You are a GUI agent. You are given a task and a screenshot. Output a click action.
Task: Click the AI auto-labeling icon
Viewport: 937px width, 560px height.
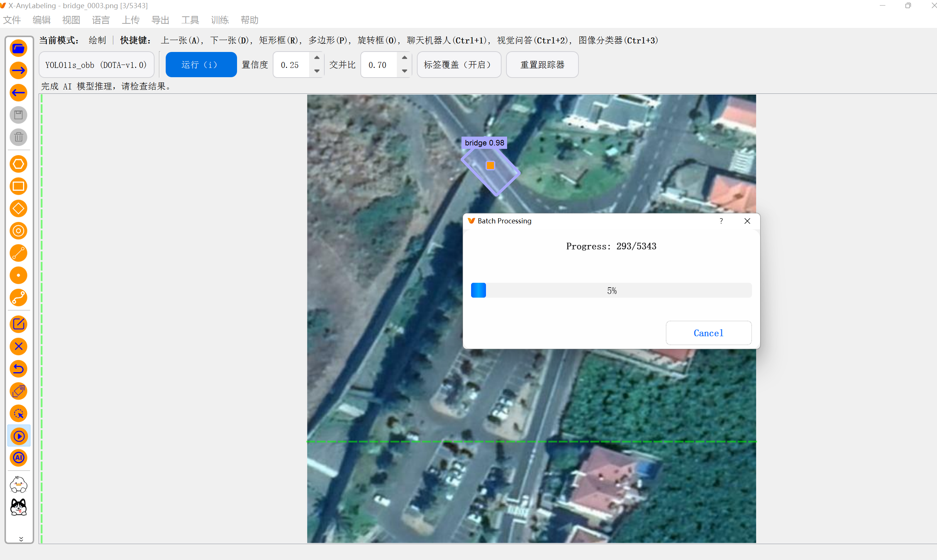[x=19, y=458]
